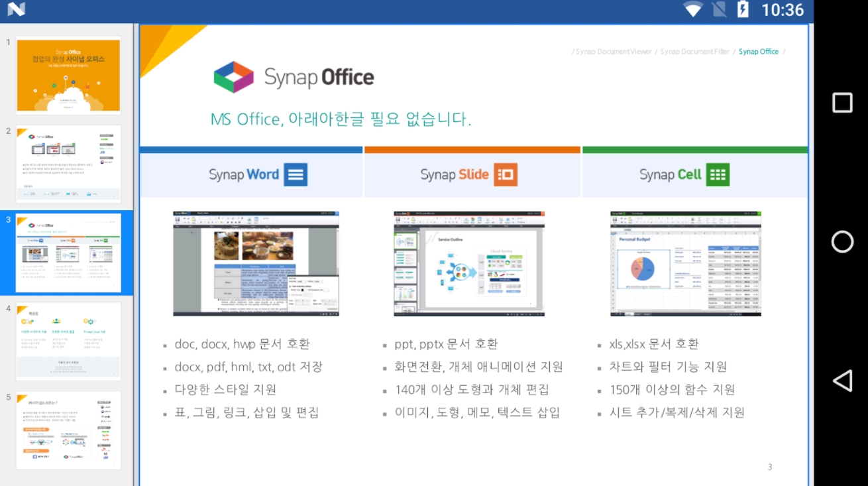Viewport: 868px width, 486px height.
Task: Click the Synap Slide heading text
Action: click(455, 175)
